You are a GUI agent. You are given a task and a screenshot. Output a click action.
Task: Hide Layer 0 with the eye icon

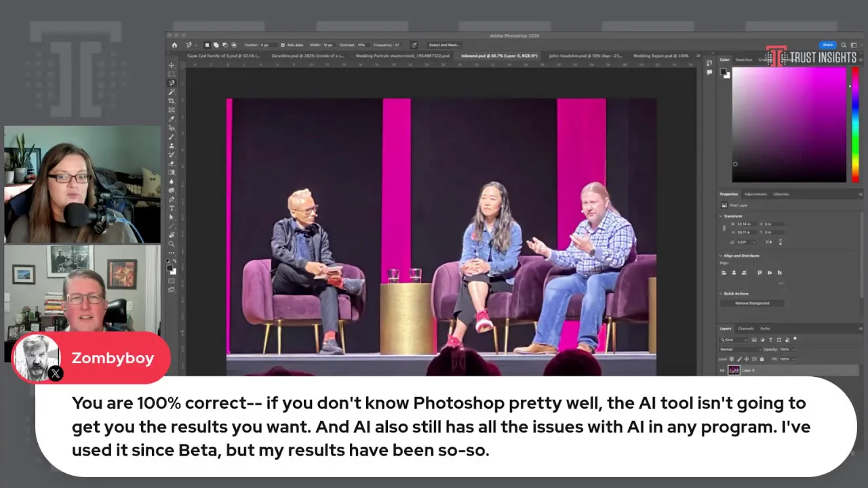(722, 370)
